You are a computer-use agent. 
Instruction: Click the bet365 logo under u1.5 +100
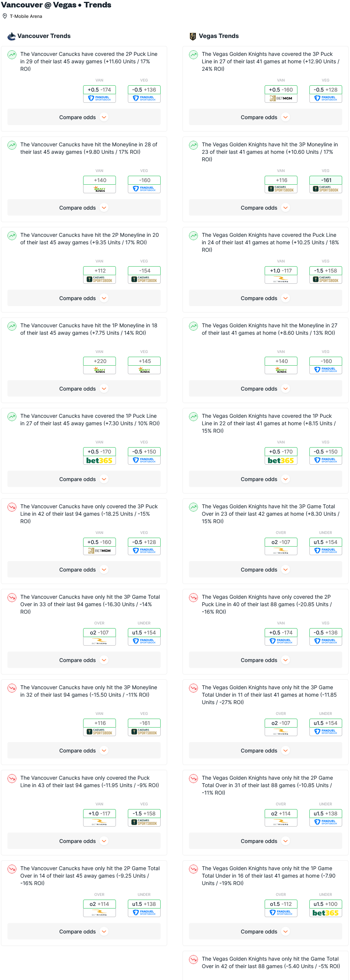coord(325,913)
